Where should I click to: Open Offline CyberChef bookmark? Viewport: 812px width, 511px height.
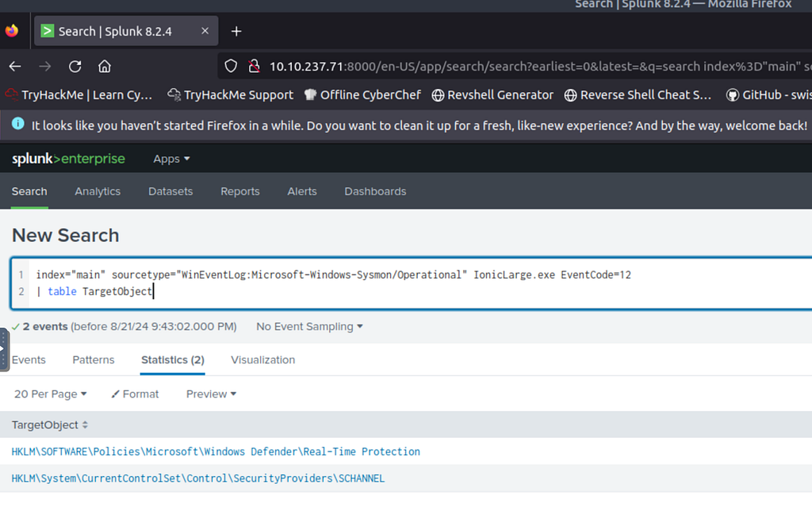[x=362, y=95]
